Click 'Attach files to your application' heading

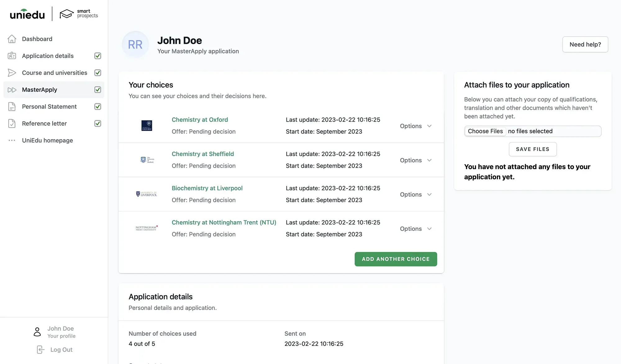517,85
